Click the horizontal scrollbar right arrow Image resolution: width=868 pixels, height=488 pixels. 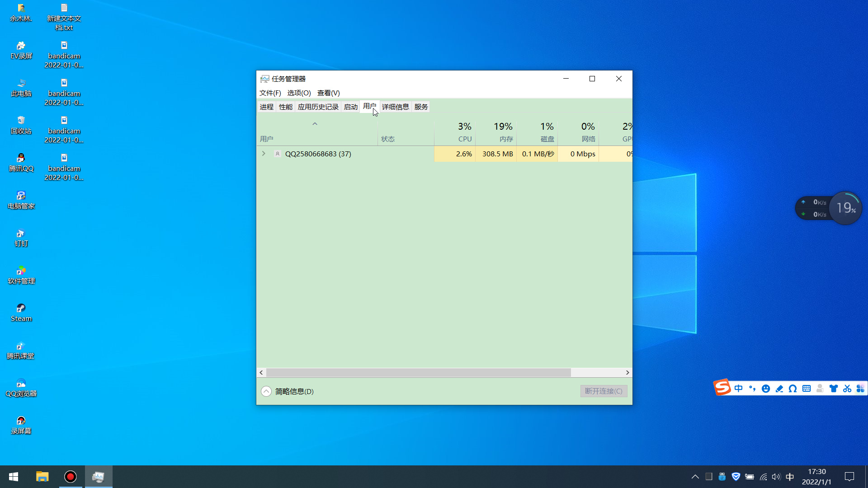tap(627, 372)
